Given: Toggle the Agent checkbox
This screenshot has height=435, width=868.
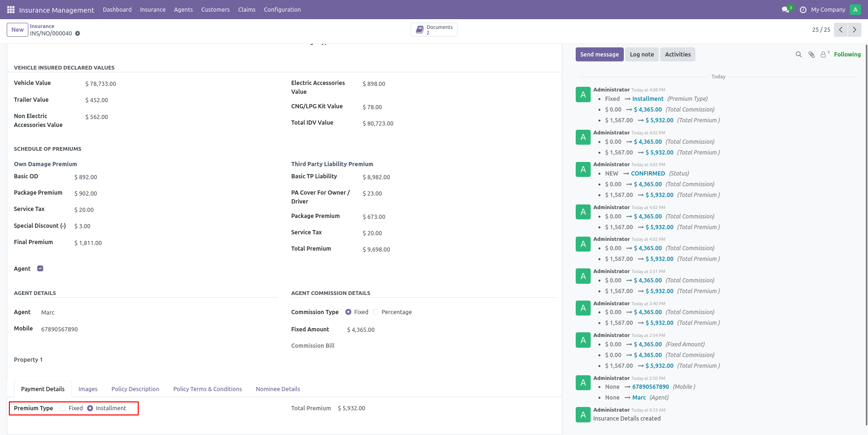Looking at the screenshot, I should click(40, 268).
